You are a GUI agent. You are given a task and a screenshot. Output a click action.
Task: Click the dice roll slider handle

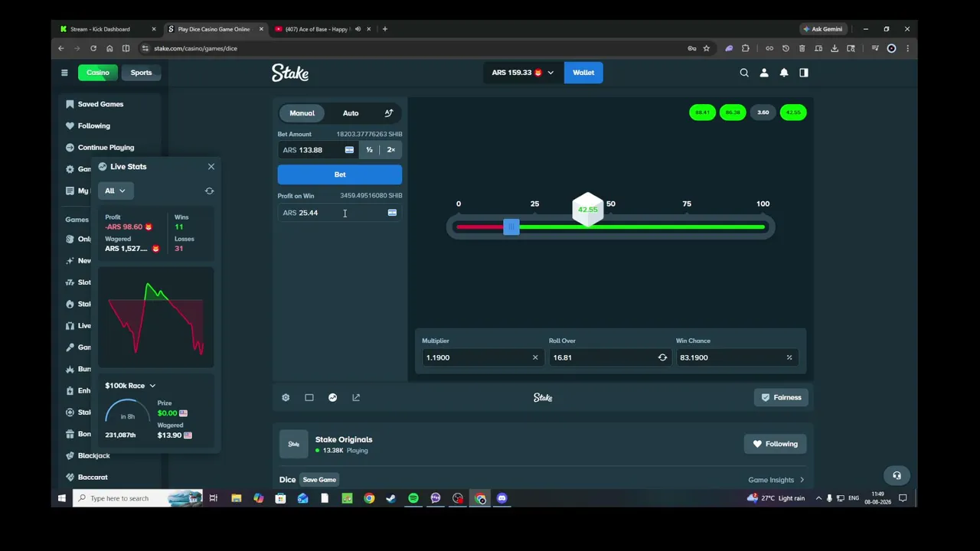[x=511, y=227]
